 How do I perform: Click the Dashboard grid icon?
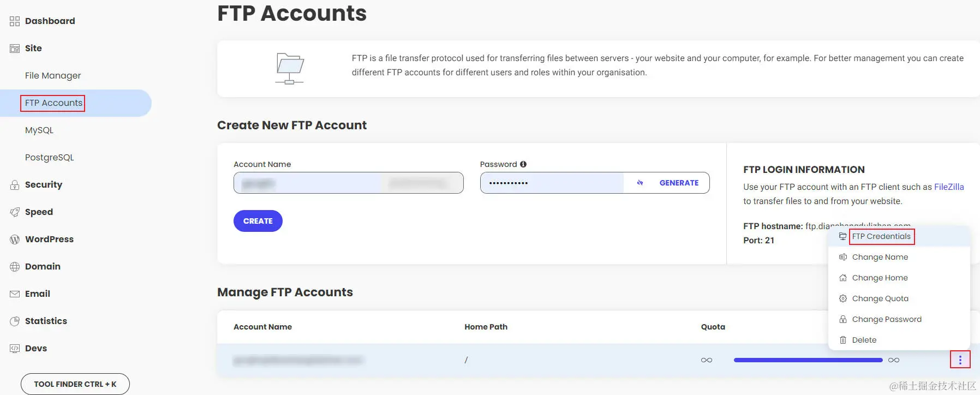click(x=15, y=21)
